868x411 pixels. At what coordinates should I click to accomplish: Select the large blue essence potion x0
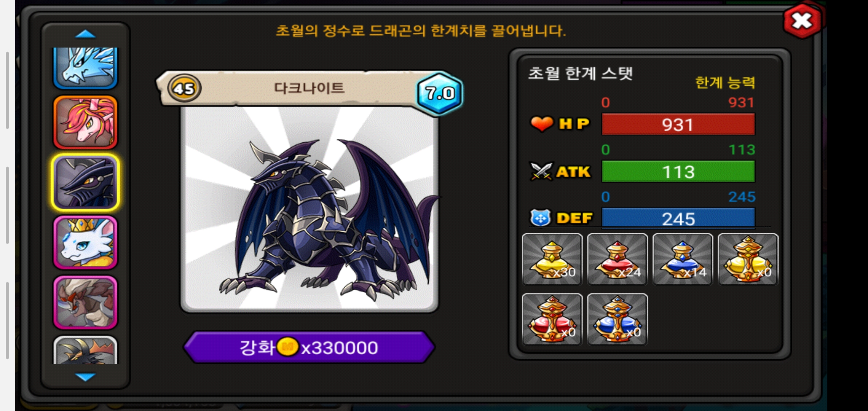coord(617,319)
